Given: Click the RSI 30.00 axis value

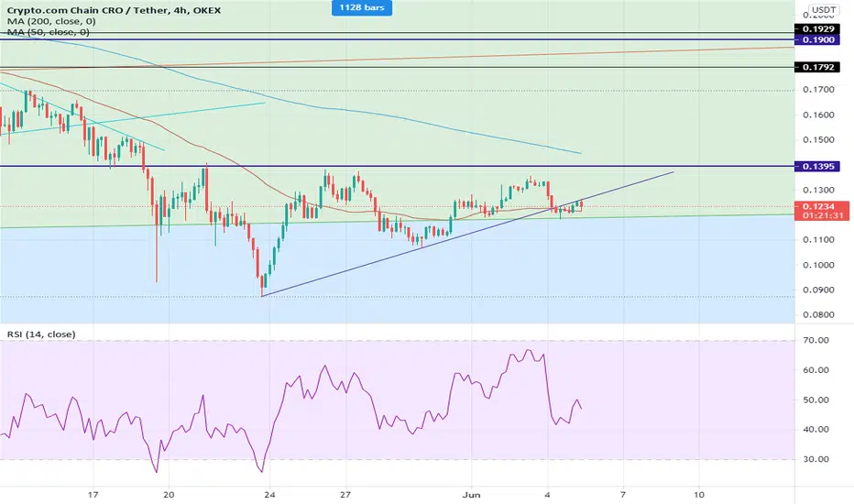Looking at the screenshot, I should pos(816,459).
